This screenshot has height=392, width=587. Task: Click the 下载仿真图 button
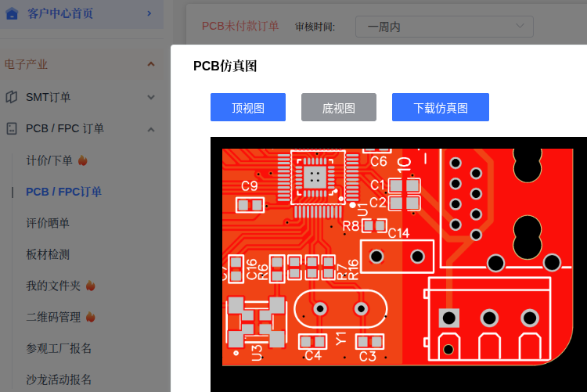click(x=440, y=107)
